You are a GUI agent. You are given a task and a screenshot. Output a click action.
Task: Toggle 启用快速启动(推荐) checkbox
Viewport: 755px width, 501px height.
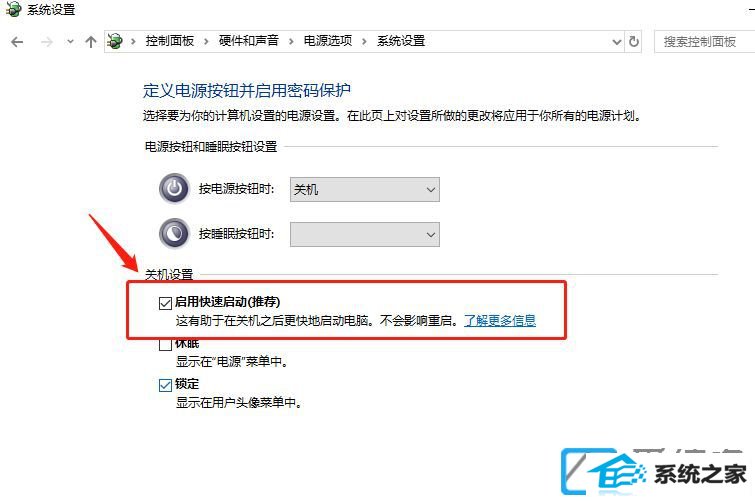pos(165,303)
